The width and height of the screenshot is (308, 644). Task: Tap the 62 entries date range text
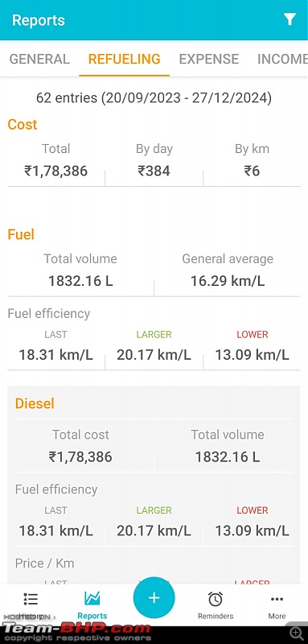[154, 98]
